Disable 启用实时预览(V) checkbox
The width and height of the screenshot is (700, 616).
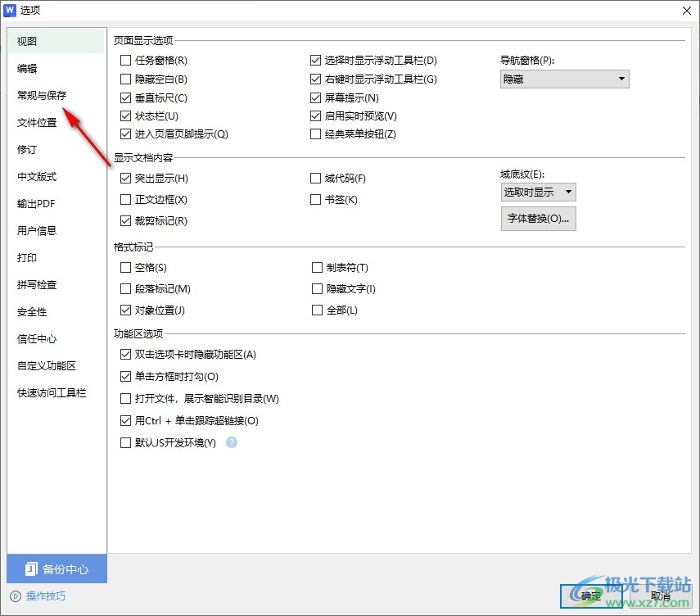(316, 116)
